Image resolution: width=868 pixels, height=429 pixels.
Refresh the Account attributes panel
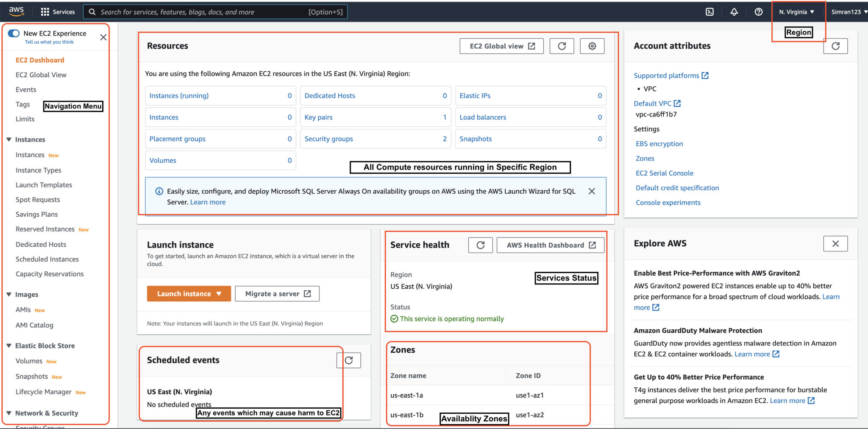pyautogui.click(x=835, y=46)
